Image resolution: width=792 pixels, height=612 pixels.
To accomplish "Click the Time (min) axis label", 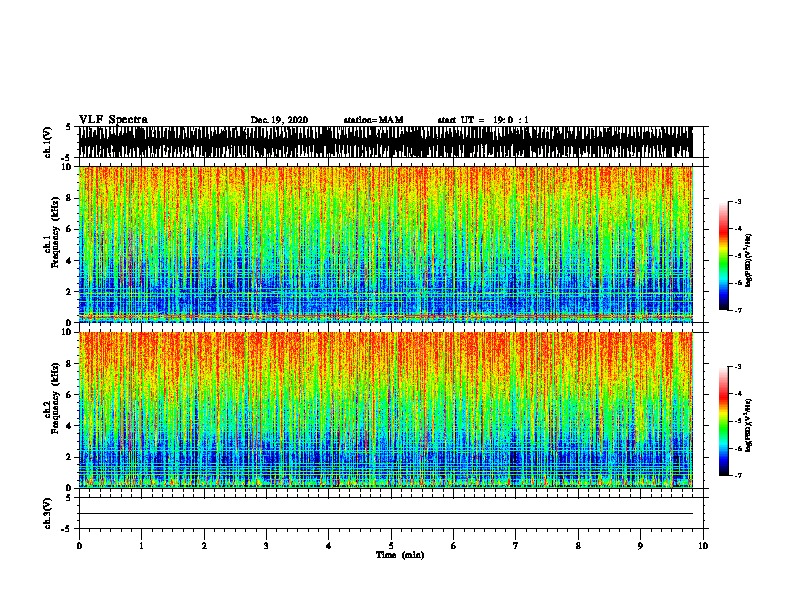I will [400, 555].
